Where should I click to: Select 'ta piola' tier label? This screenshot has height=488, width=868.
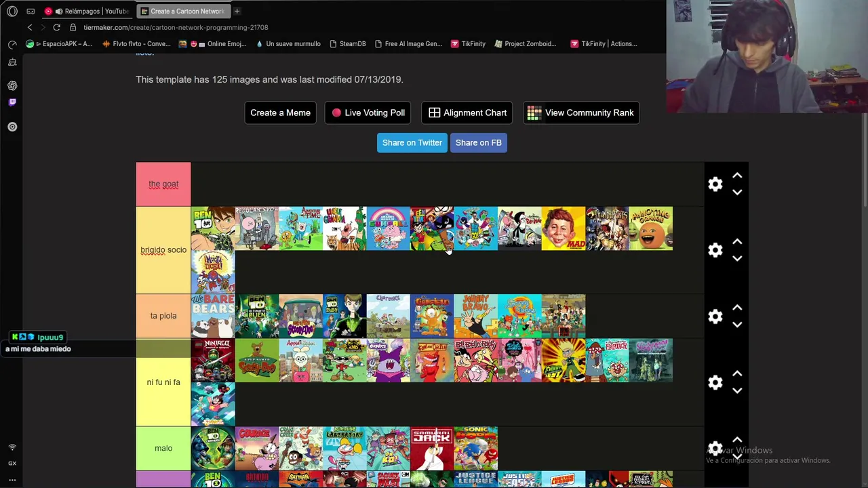pos(163,316)
